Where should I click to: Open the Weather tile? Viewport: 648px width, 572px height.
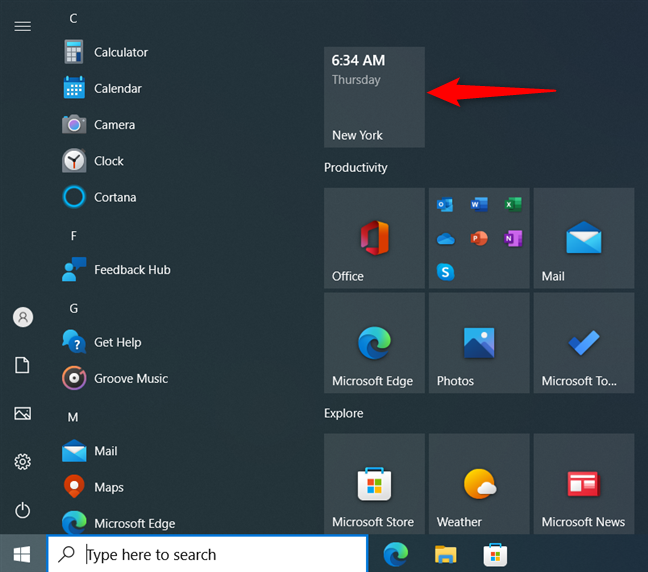[479, 484]
